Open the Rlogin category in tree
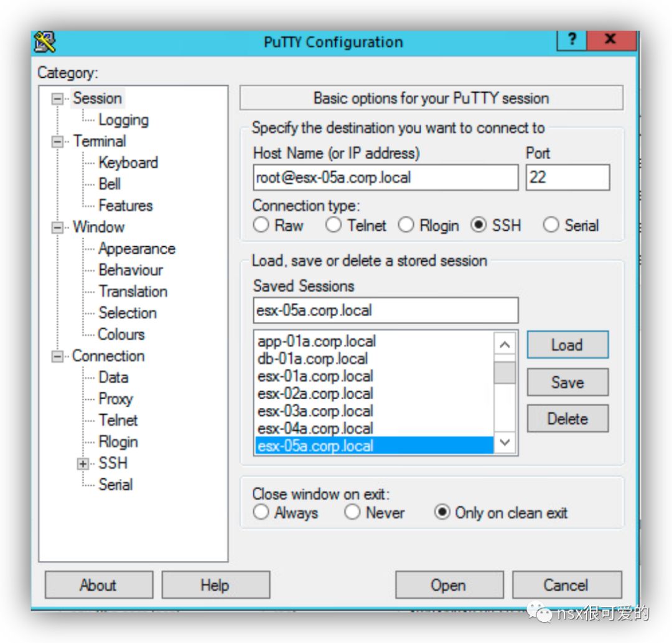 pos(118,442)
